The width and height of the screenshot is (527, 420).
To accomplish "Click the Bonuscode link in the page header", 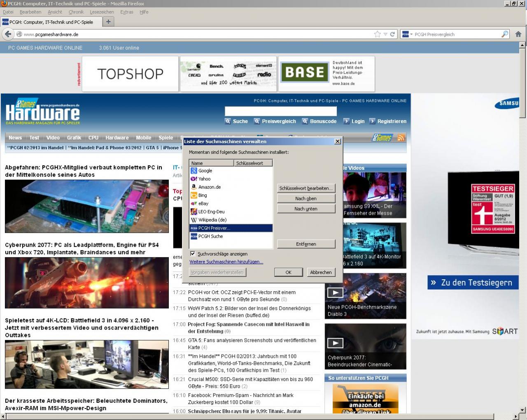I will [323, 121].
